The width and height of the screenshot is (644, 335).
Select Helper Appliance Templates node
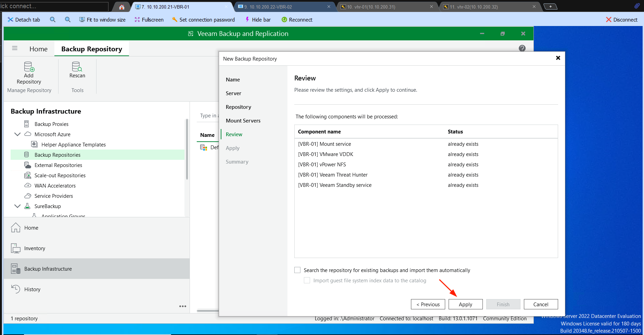[73, 144]
